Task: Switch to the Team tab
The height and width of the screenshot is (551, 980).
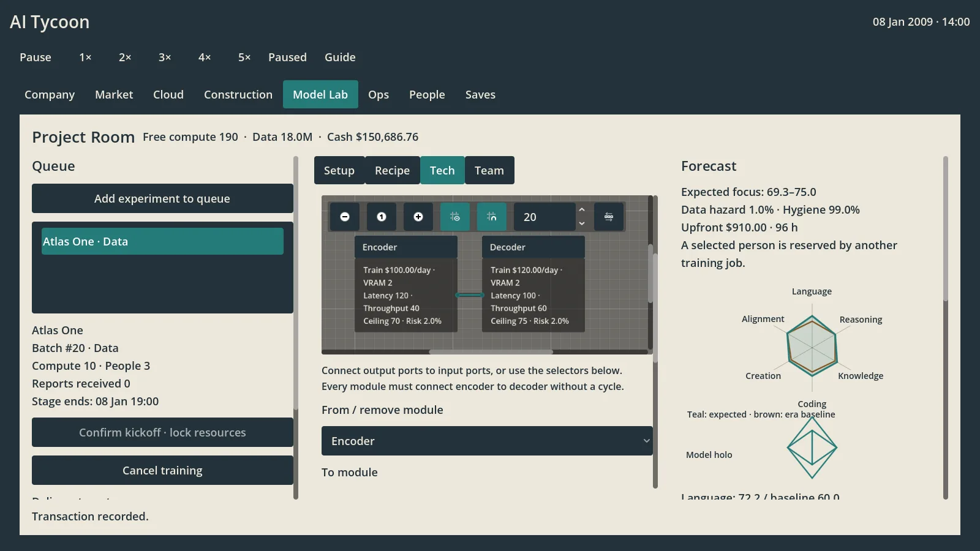Action: pos(489,170)
